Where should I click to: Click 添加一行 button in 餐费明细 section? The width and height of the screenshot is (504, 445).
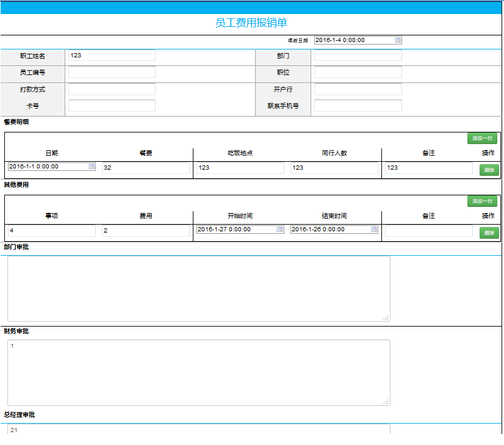coord(482,139)
